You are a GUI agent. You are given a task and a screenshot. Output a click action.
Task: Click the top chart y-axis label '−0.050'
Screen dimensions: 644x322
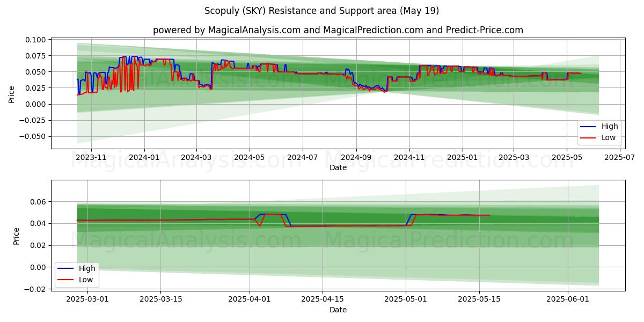coord(34,136)
